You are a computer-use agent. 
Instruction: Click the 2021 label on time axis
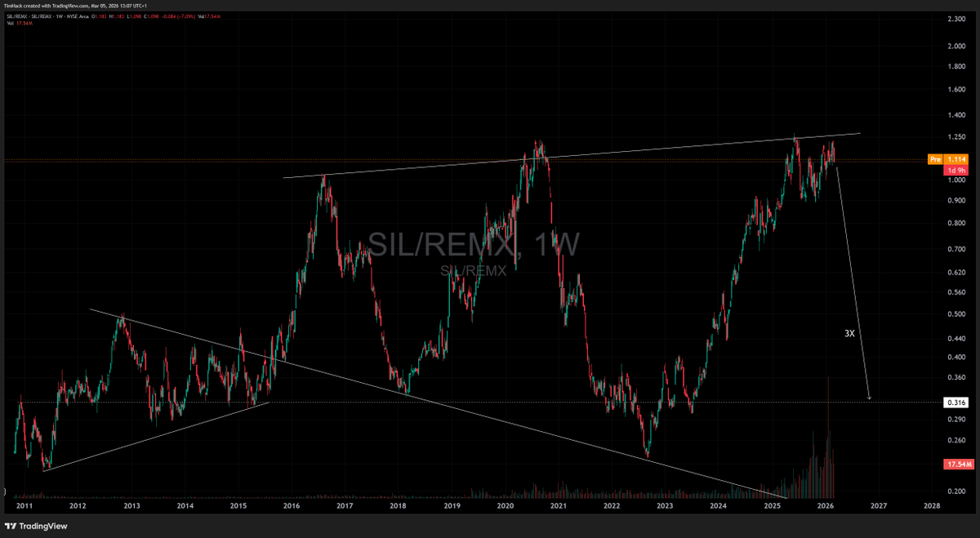coord(559,506)
